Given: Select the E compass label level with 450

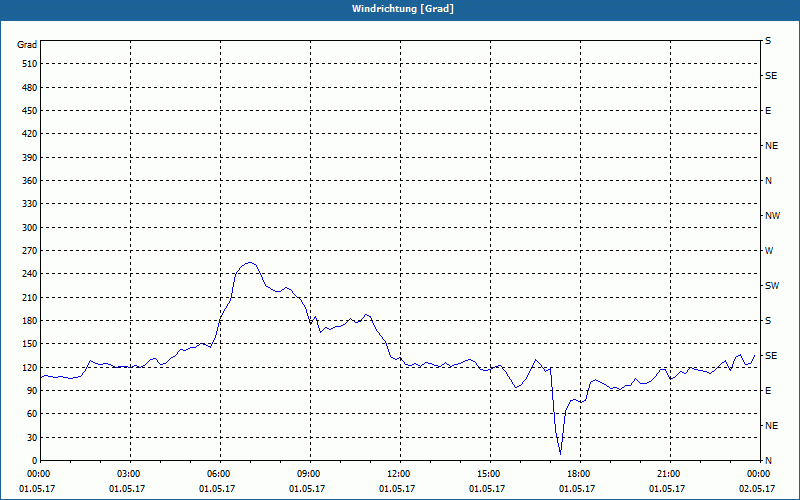Looking at the screenshot, I should coord(768,111).
